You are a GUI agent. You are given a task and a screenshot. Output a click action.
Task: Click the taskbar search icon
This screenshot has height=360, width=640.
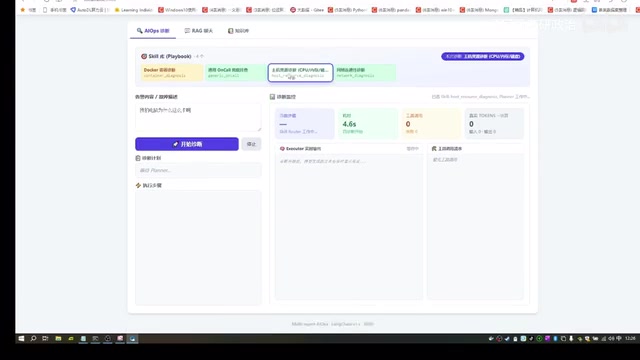[33, 338]
